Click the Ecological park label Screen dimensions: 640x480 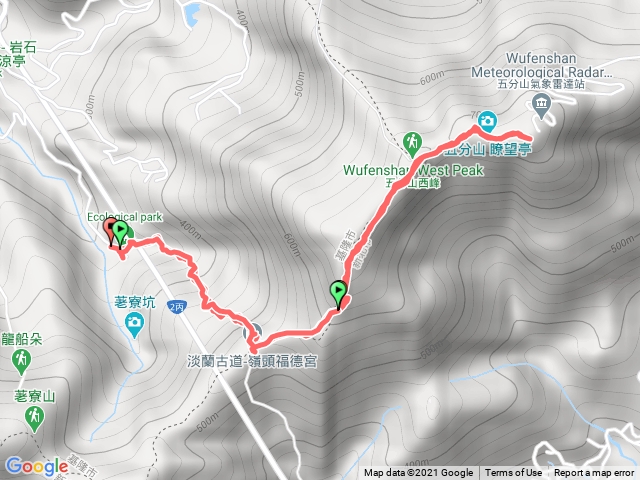tap(124, 217)
